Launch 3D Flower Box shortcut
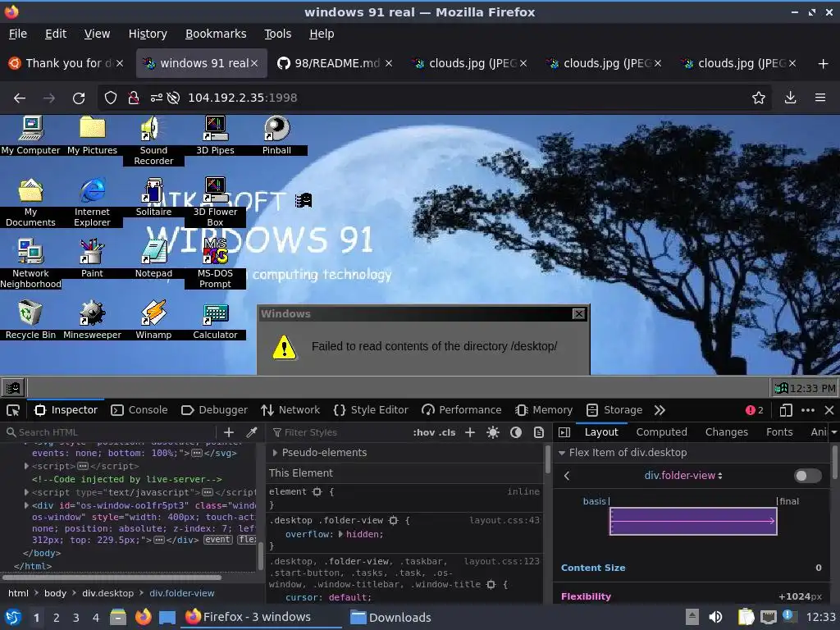Screen dimensions: 840x630 pos(215,202)
